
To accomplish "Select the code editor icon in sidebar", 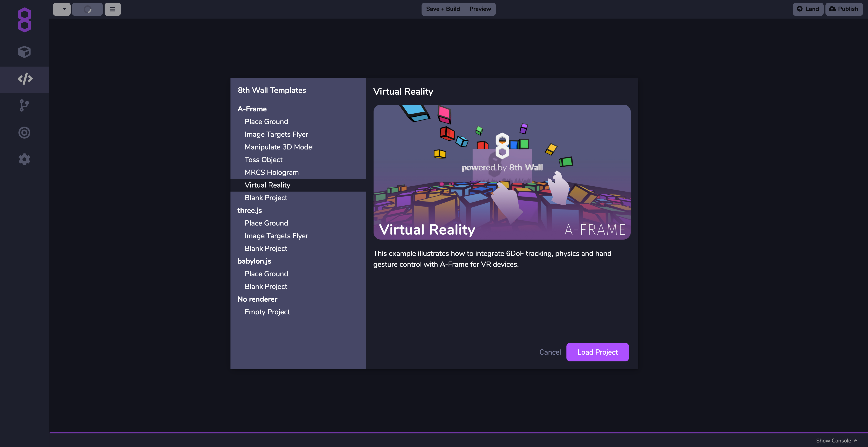I will 25,79.
